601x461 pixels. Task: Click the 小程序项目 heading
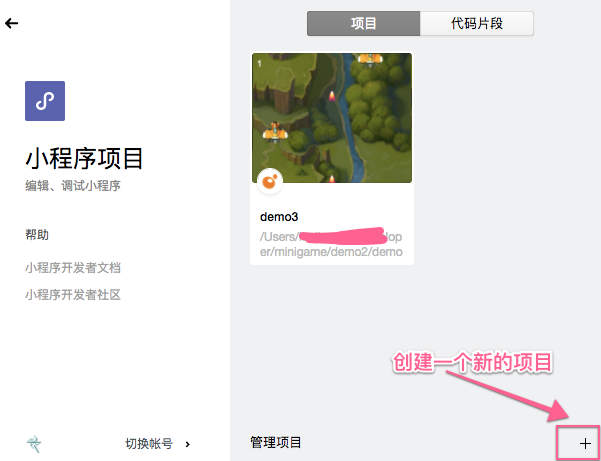(84, 159)
